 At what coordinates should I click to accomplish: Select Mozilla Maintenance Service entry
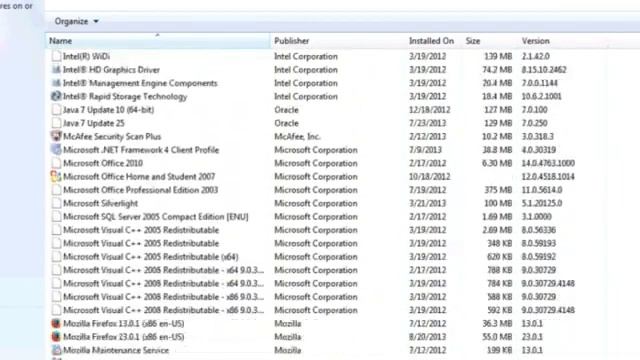pos(116,350)
